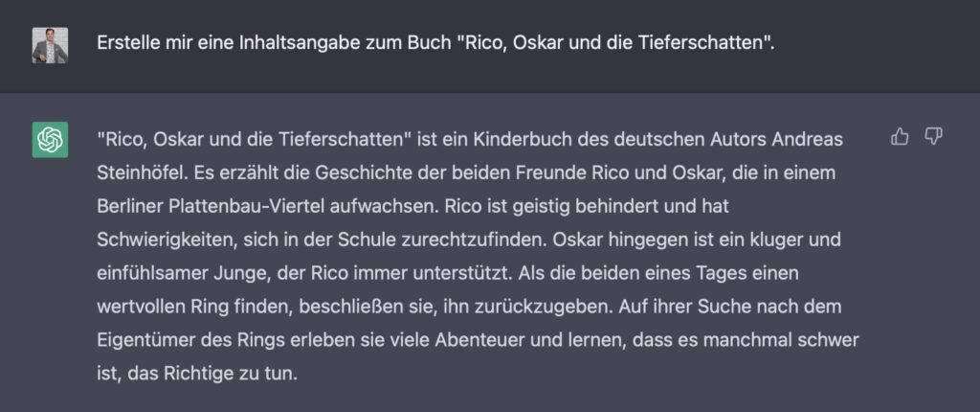Viewport: 980px width, 412px height.
Task: Click 'Berliner Plattenbau-Viertel' in the response text
Action: [x=215, y=207]
